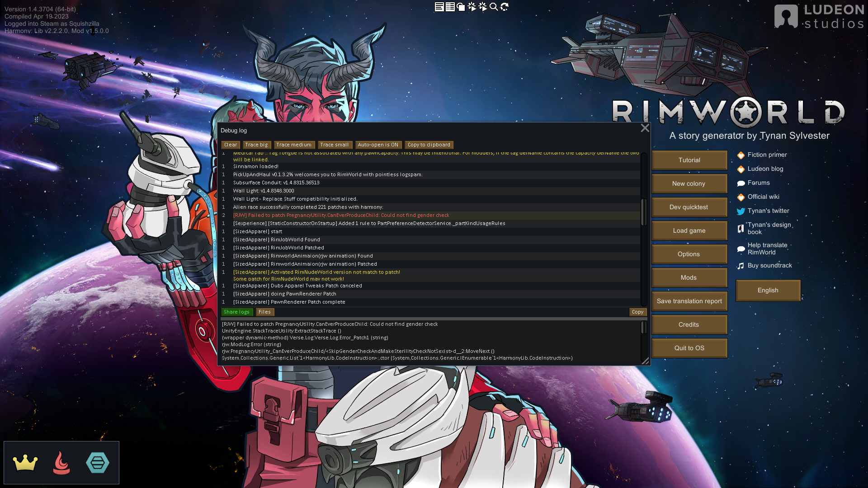Select the 'Sinnamon loaded!' log entry
Image resolution: width=868 pixels, height=488 pixels.
click(430, 167)
